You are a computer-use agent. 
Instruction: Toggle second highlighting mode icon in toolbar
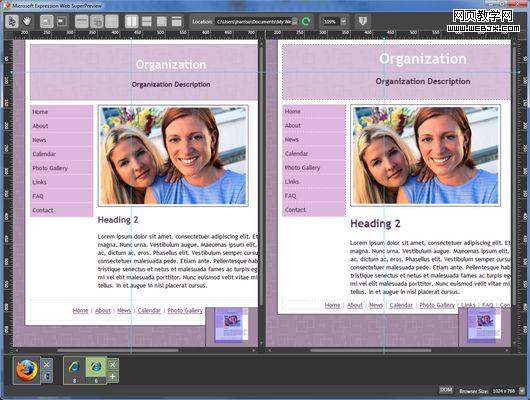[x=62, y=22]
